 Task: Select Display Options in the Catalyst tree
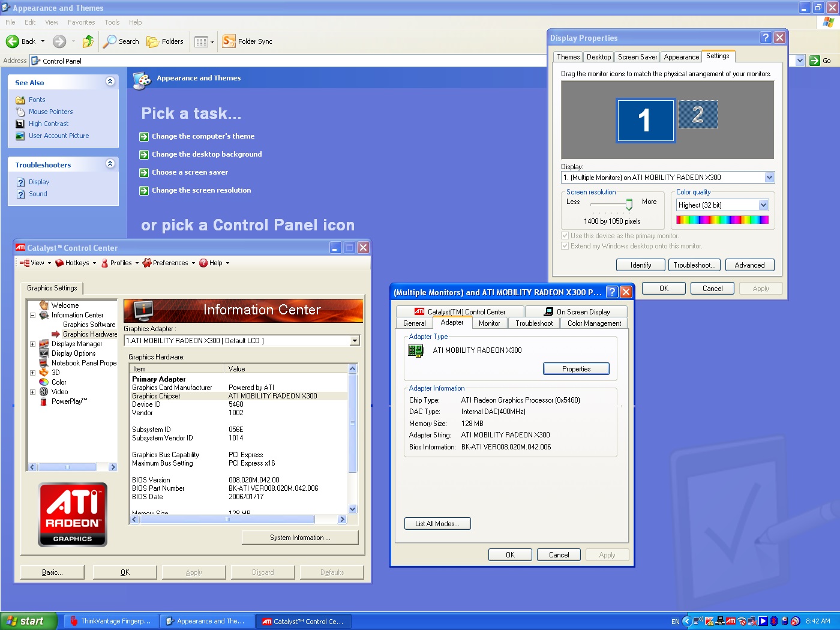(73, 353)
